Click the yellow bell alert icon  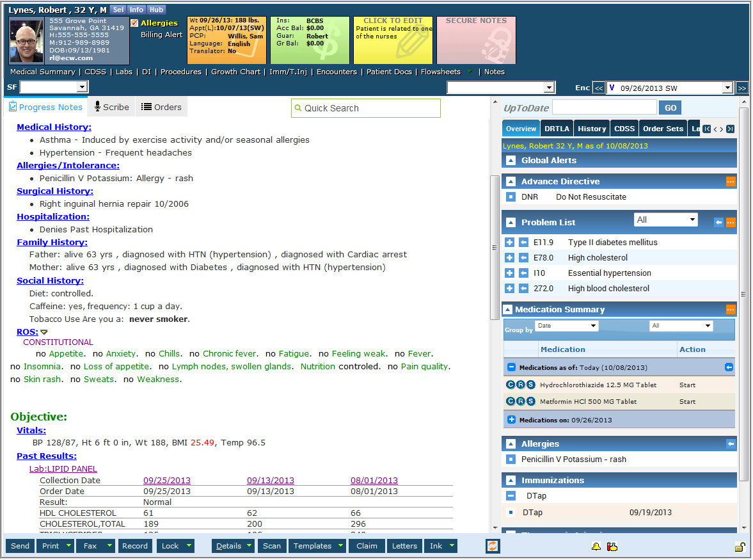pos(596,547)
